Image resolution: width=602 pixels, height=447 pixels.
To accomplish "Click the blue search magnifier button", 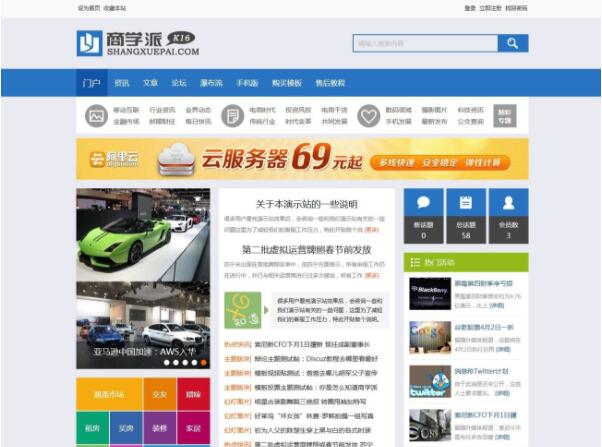I will tap(513, 43).
